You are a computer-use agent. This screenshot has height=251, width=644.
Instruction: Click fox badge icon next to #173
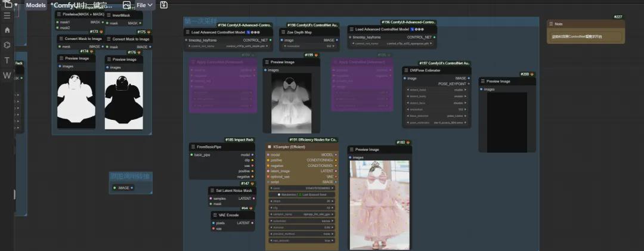(x=101, y=32)
